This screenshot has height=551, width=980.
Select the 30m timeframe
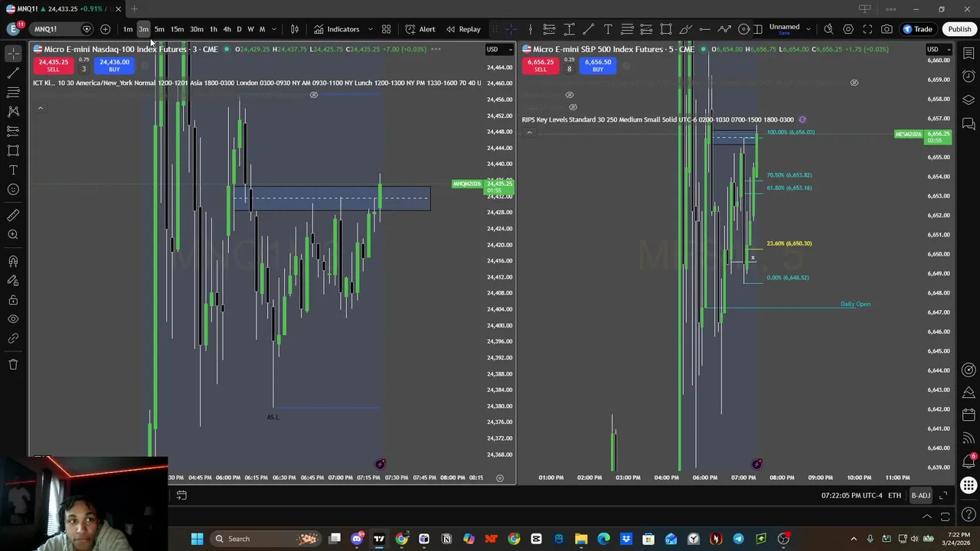(x=197, y=29)
